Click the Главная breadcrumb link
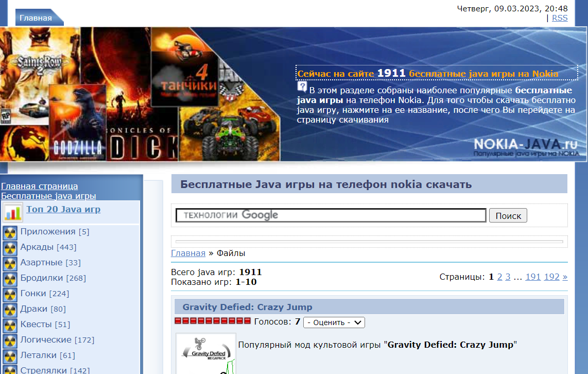The width and height of the screenshot is (588, 374). pos(188,253)
